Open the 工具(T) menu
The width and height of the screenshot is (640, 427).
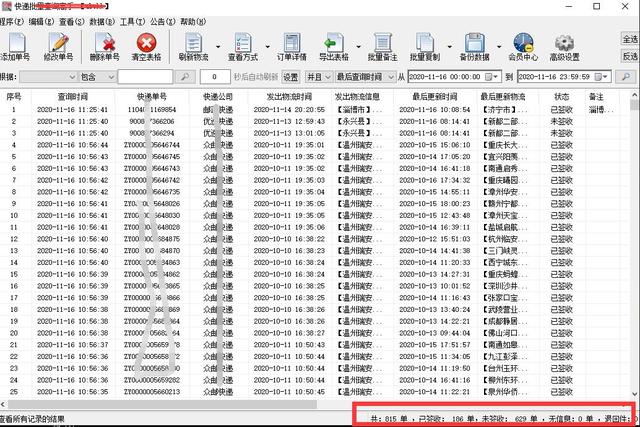point(133,22)
